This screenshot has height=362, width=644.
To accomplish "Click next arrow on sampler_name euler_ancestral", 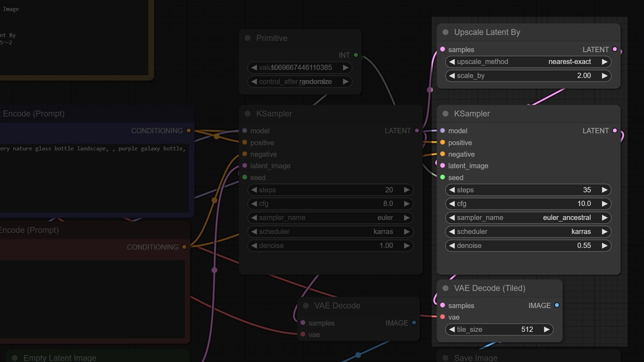I will pos(604,217).
